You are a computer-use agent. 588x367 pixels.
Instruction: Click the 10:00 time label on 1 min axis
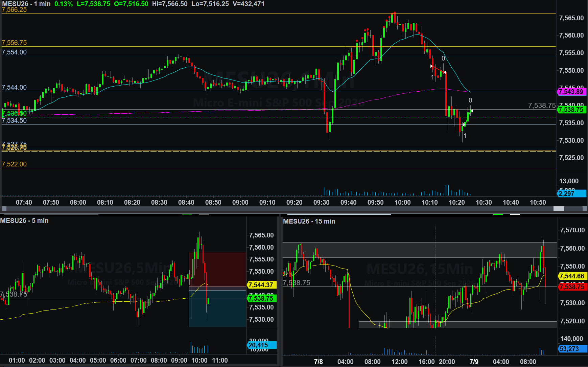[x=403, y=202]
